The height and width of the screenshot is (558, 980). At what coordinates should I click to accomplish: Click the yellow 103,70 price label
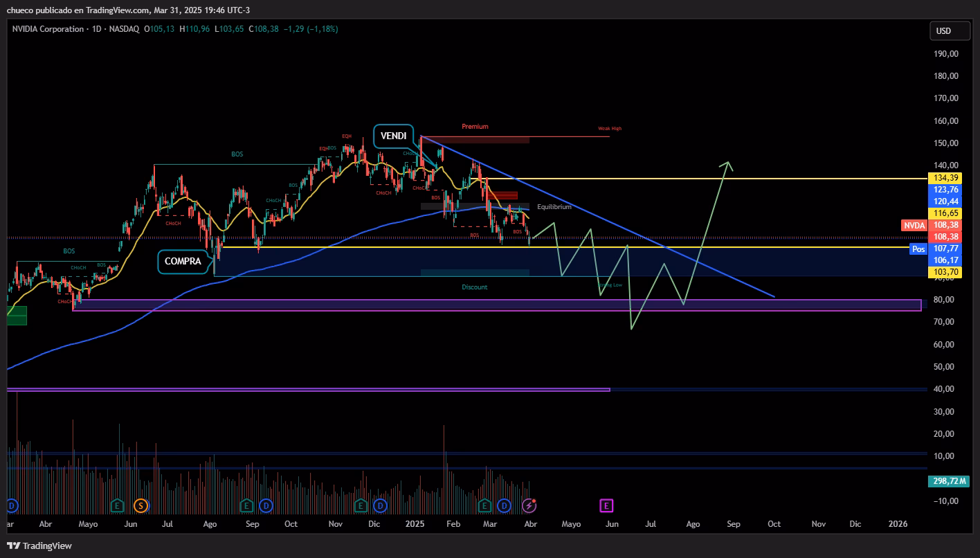click(x=945, y=272)
